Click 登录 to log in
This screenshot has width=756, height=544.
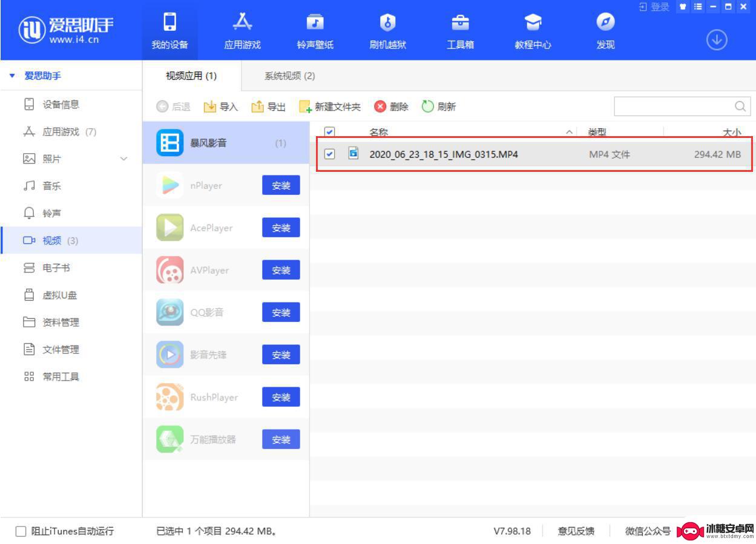point(654,7)
